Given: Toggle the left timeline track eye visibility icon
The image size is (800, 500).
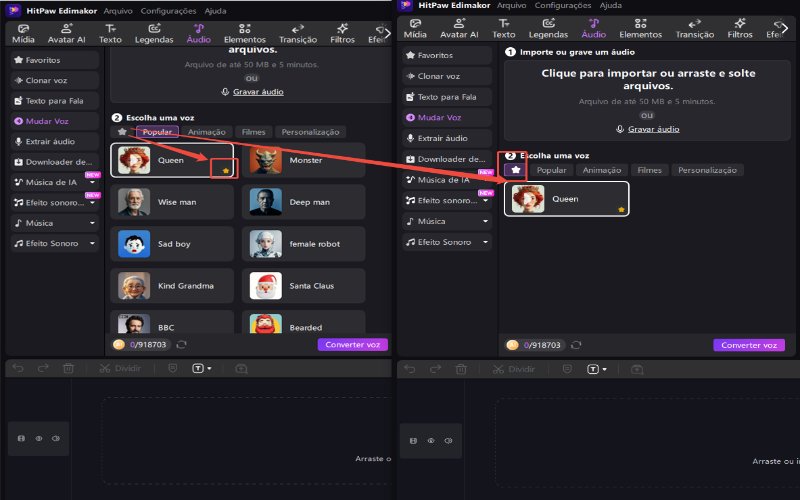Looking at the screenshot, I should (x=38, y=438).
